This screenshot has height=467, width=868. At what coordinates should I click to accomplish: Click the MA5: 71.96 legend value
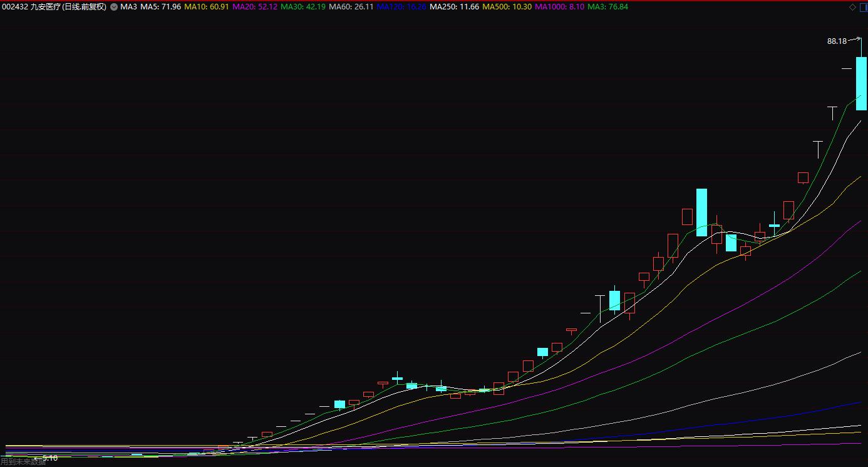[161, 7]
